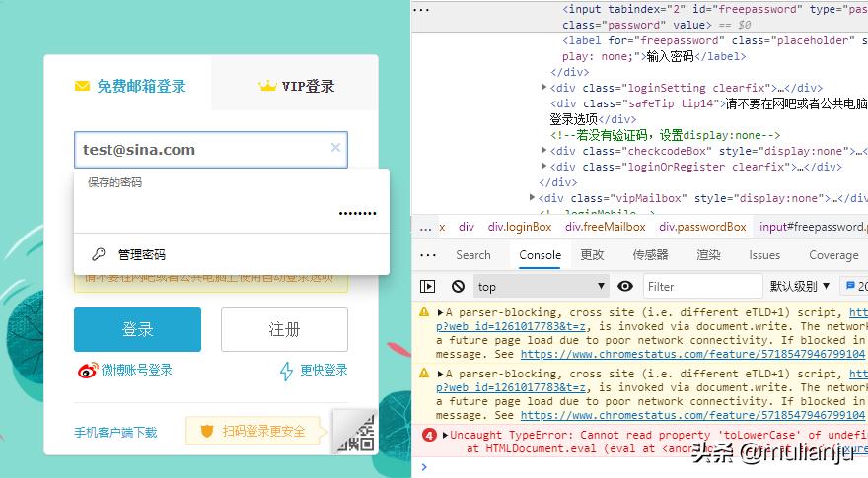Screen dimensions: 868x478
Task: Click the email input field
Action: pos(211,150)
